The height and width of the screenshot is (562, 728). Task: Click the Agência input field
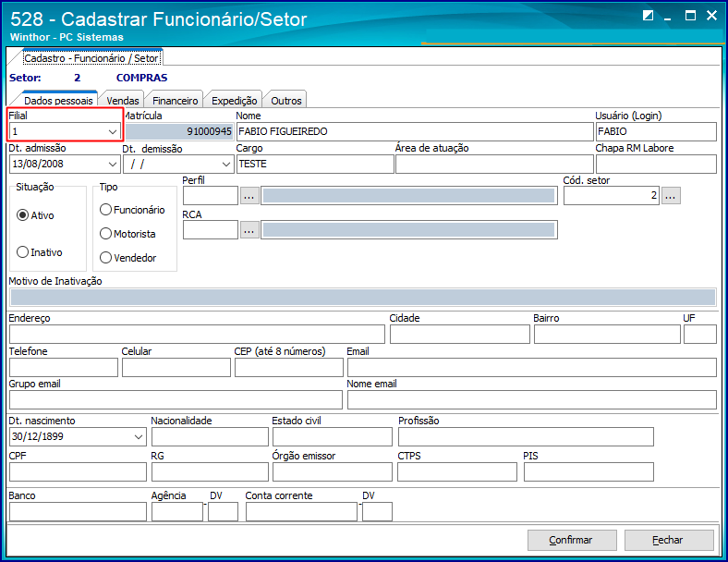tap(177, 512)
